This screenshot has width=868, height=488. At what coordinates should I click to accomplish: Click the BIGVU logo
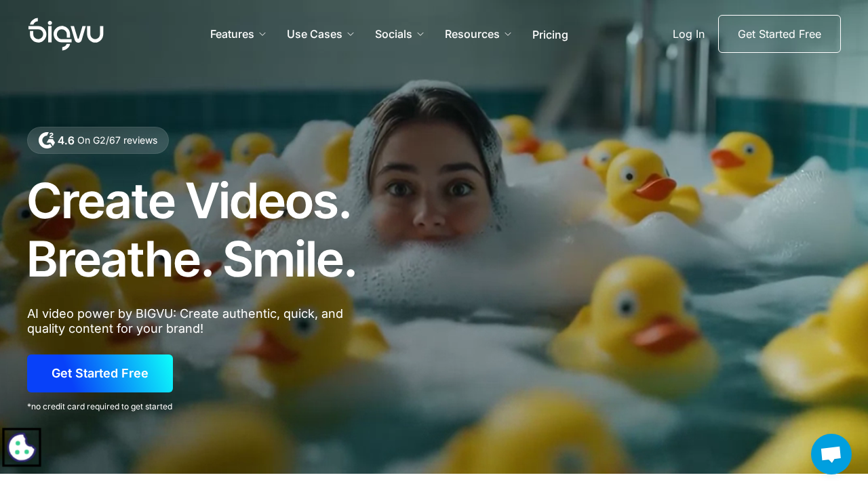pyautogui.click(x=66, y=33)
